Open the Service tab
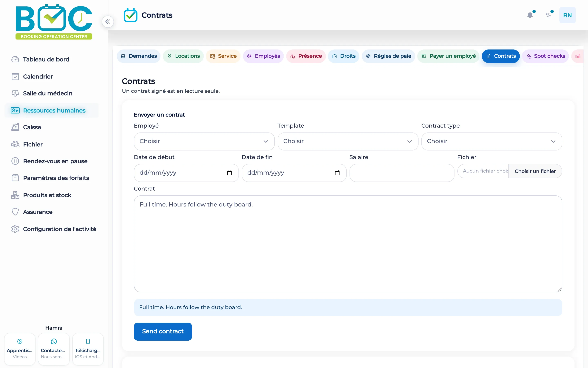This screenshot has height=368, width=588. (x=223, y=56)
